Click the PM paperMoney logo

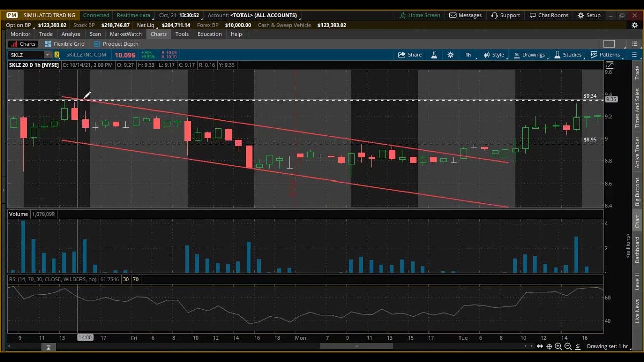pos(12,15)
